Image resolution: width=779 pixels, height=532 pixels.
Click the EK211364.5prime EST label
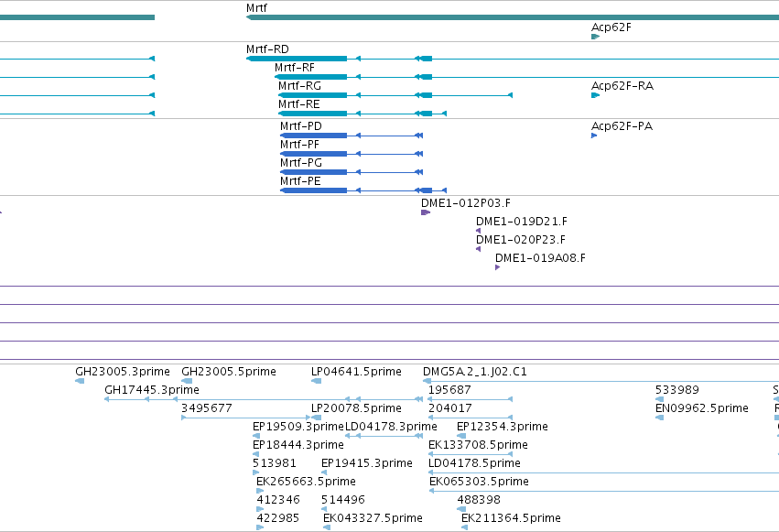click(511, 518)
